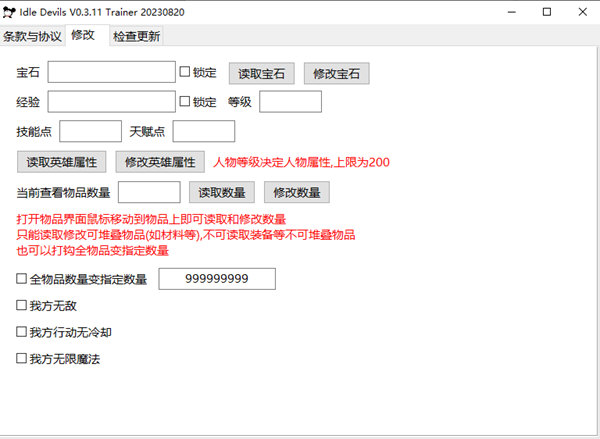Click the Idle Devils title bar icon
Viewport: 600px width, 439px height.
(13, 12)
